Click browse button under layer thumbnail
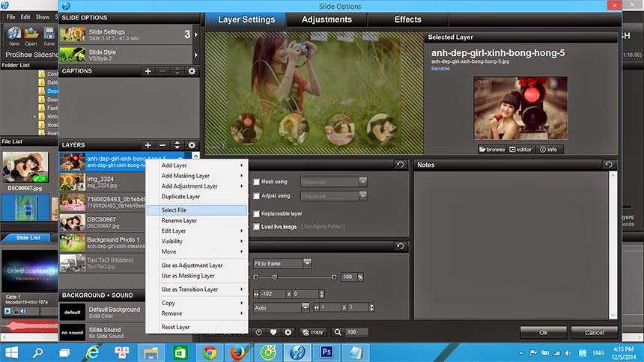The width and height of the screenshot is (644, 362). tap(492, 150)
